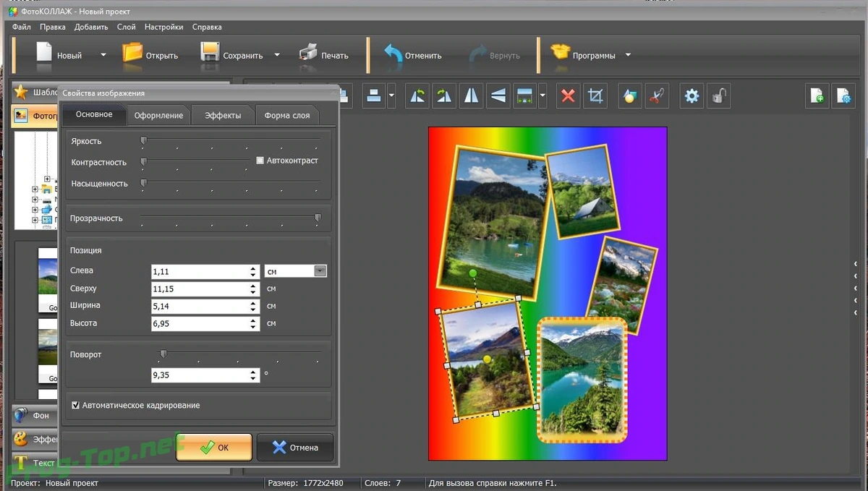The image size is (868, 491).
Task: Click the rotate right toolbar icon
Action: click(x=443, y=96)
